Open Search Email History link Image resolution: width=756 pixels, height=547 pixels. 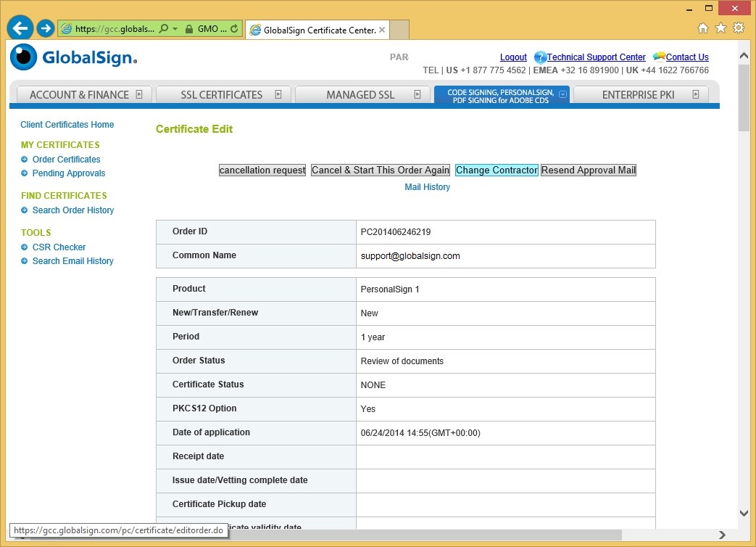72,261
